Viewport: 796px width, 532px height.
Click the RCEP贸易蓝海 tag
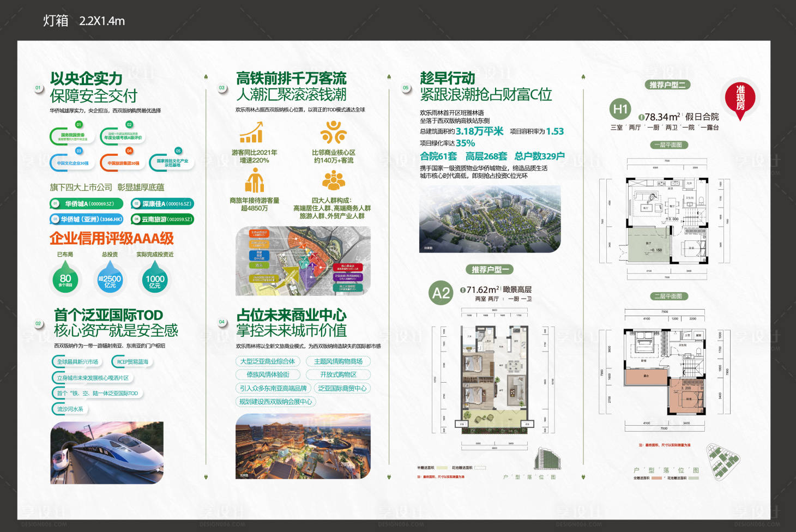pos(131,361)
